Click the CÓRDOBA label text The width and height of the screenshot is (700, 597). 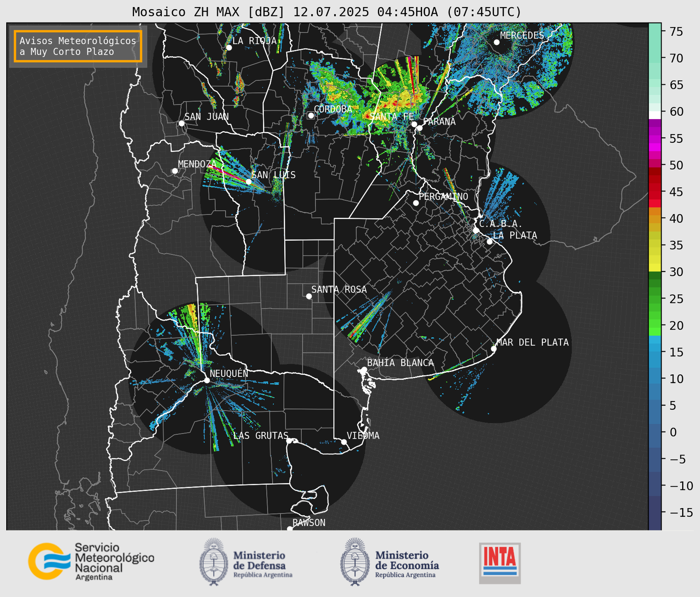333,109
